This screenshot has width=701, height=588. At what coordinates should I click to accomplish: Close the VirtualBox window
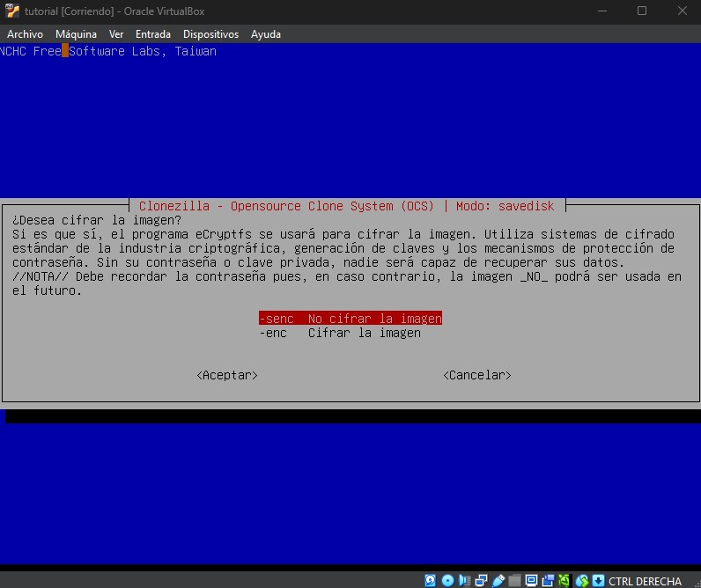coord(683,11)
